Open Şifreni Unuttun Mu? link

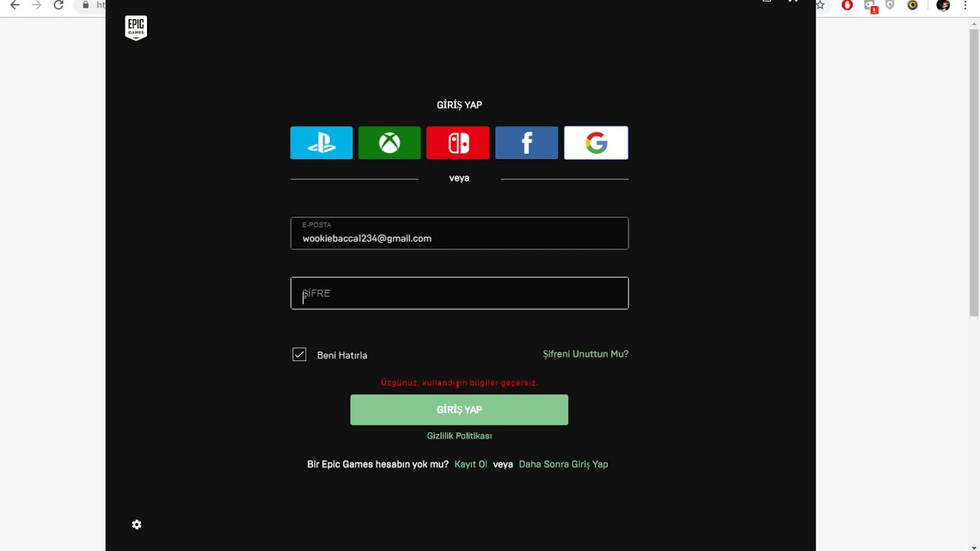586,354
